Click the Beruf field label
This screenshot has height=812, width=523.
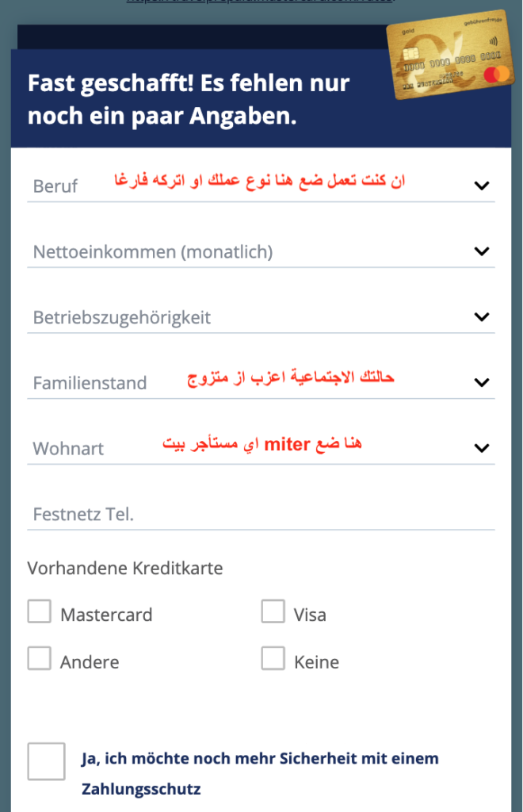pos(55,186)
